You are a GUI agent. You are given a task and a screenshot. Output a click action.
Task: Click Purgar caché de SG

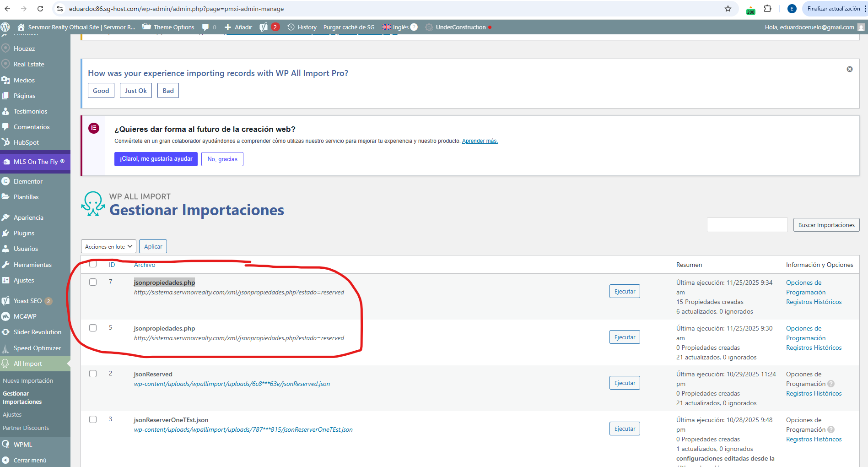[x=349, y=27]
